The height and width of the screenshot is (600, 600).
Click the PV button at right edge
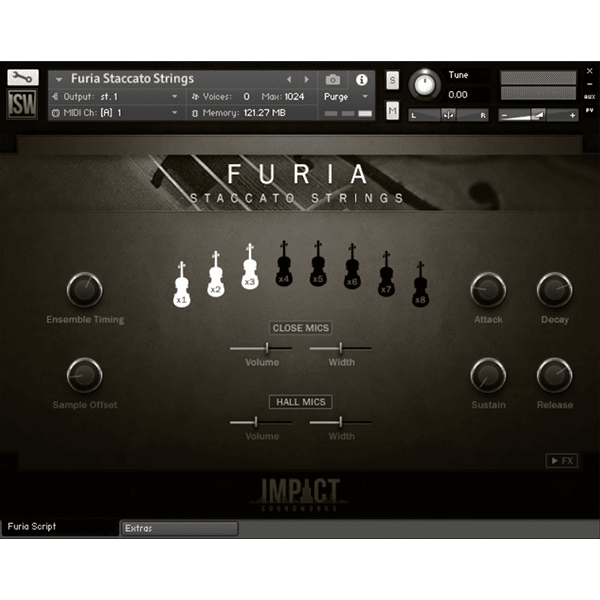pyautogui.click(x=590, y=110)
